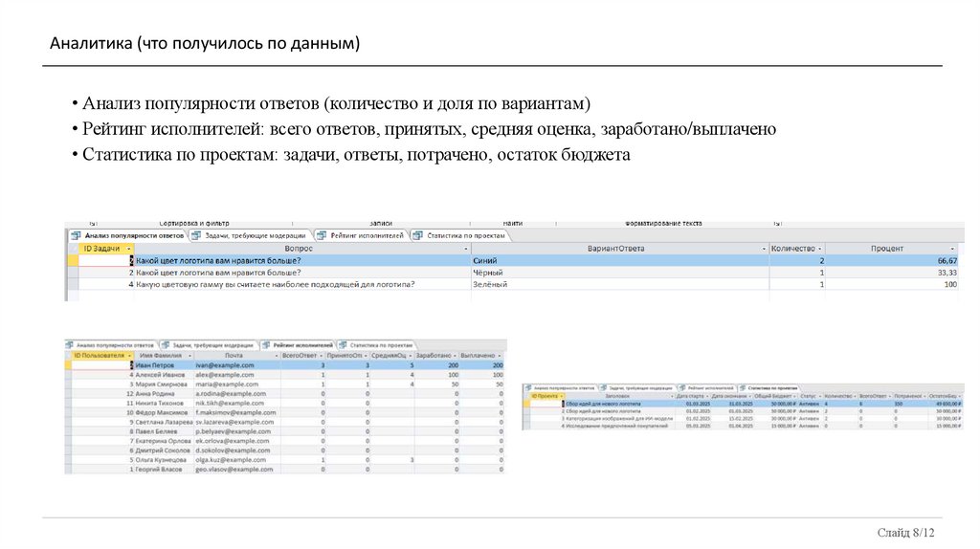Open the 'ID Задачи' column filter dropdown

coord(129,249)
